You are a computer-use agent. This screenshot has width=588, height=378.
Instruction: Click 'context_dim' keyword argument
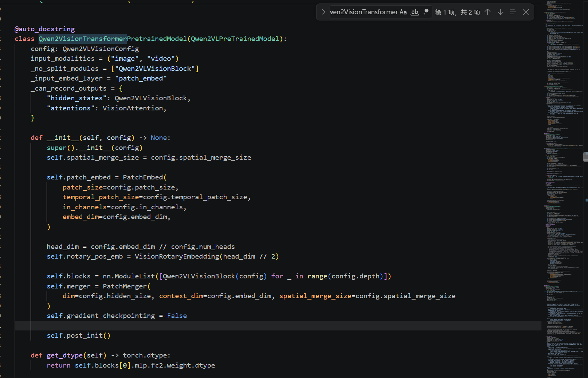pos(181,296)
